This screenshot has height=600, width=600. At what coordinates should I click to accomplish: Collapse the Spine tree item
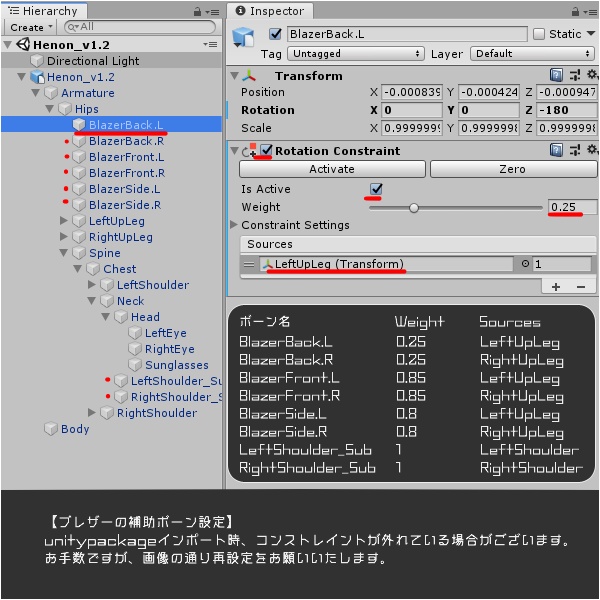coord(64,253)
